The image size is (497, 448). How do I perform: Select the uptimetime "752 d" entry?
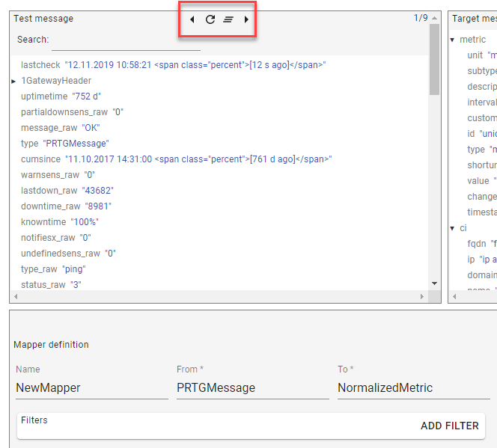(61, 96)
